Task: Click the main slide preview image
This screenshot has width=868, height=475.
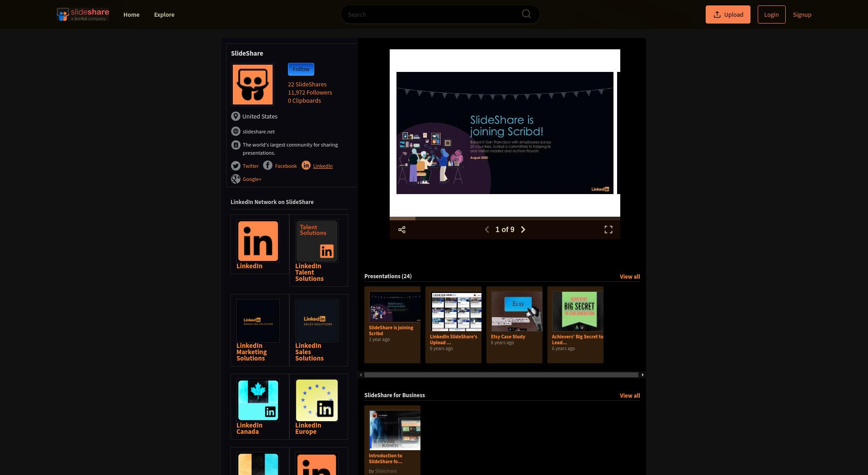Action: click(505, 133)
